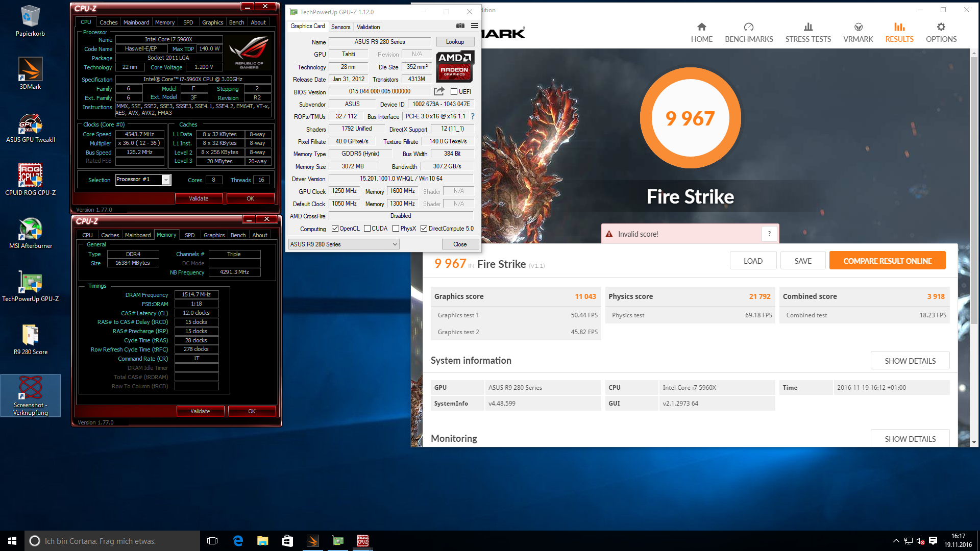
Task: Toggle the UEFI checkbox in GPU-Z
Action: [454, 92]
